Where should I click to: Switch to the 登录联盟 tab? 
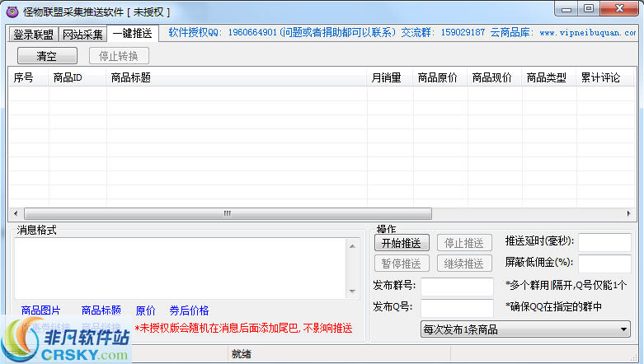pos(34,35)
